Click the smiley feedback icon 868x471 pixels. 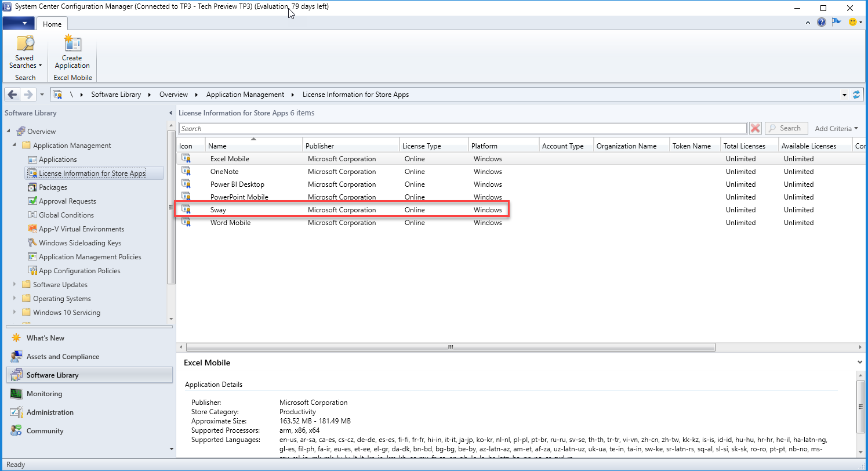[852, 22]
